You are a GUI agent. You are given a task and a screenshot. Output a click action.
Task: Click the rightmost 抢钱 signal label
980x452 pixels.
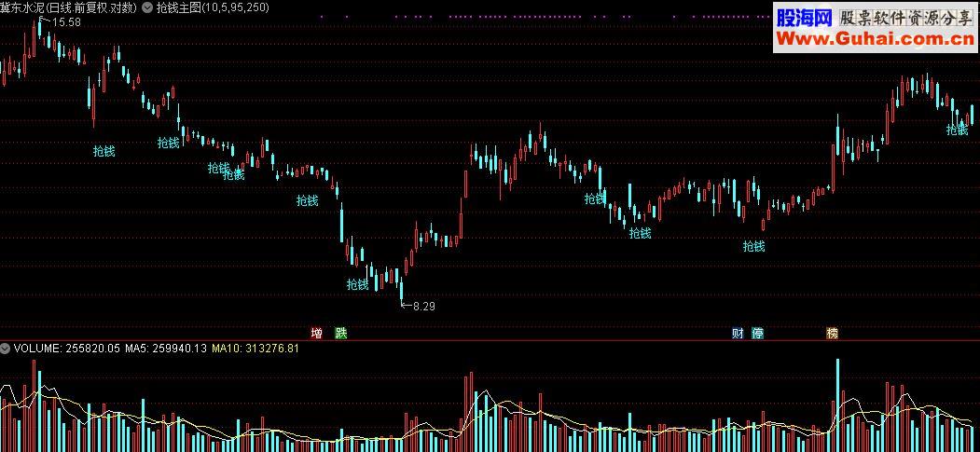click(x=957, y=130)
